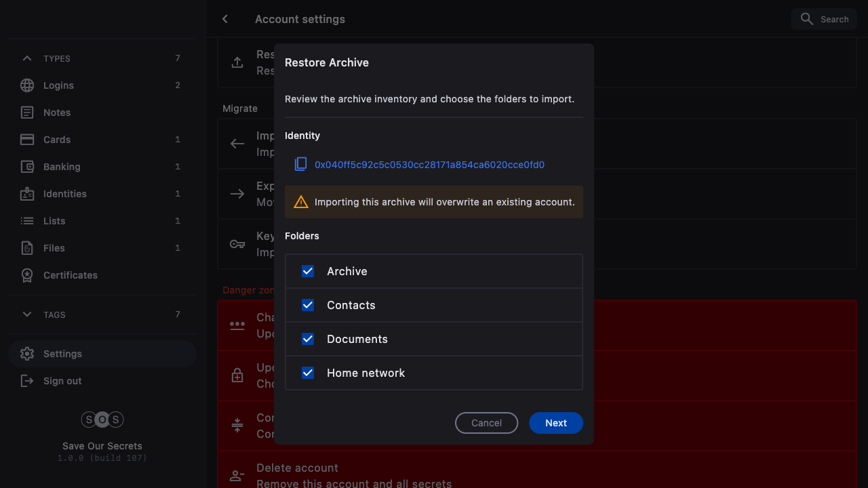Click the Files icon in sidebar
The height and width of the screenshot is (488, 868).
click(27, 248)
